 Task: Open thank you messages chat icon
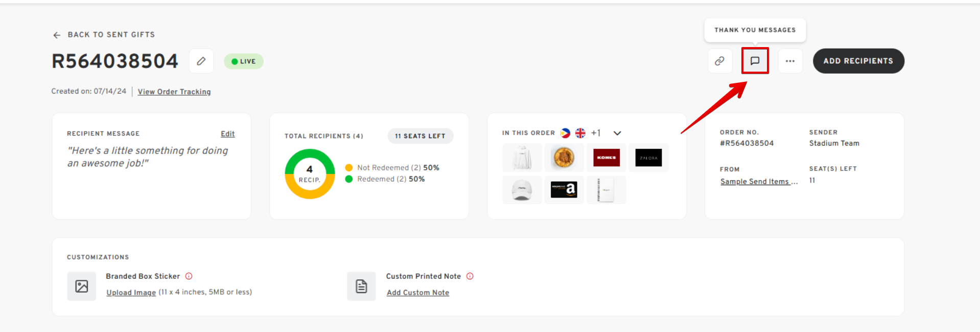(755, 61)
